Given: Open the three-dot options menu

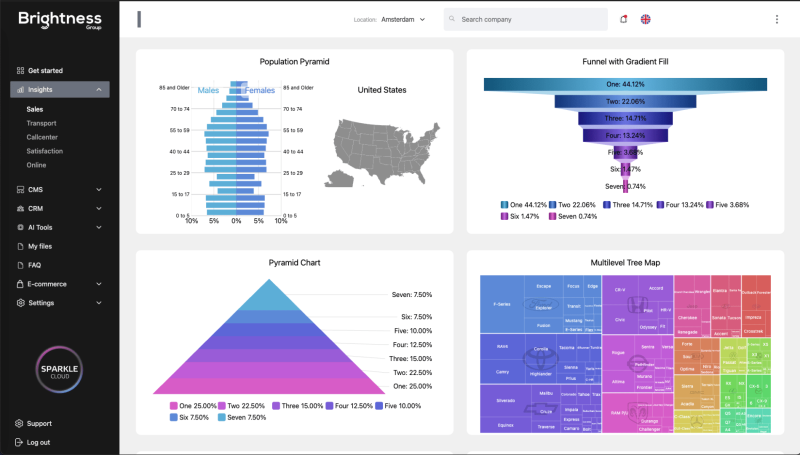Looking at the screenshot, I should click(777, 19).
